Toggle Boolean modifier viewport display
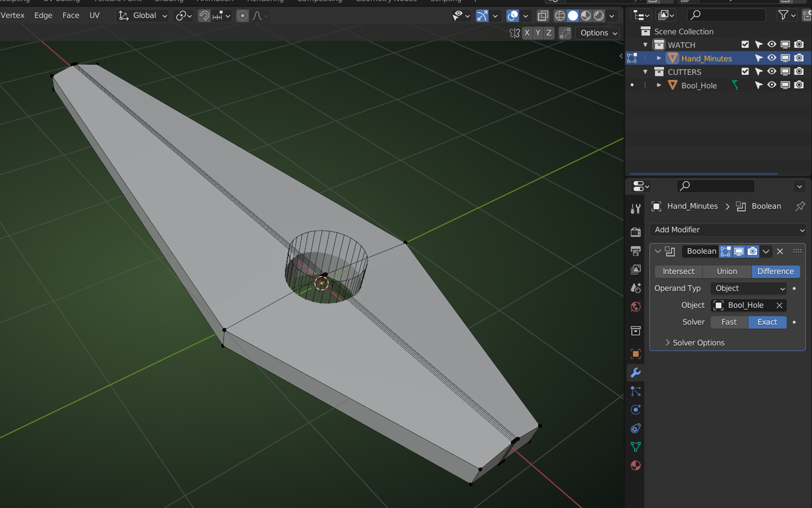 click(739, 251)
